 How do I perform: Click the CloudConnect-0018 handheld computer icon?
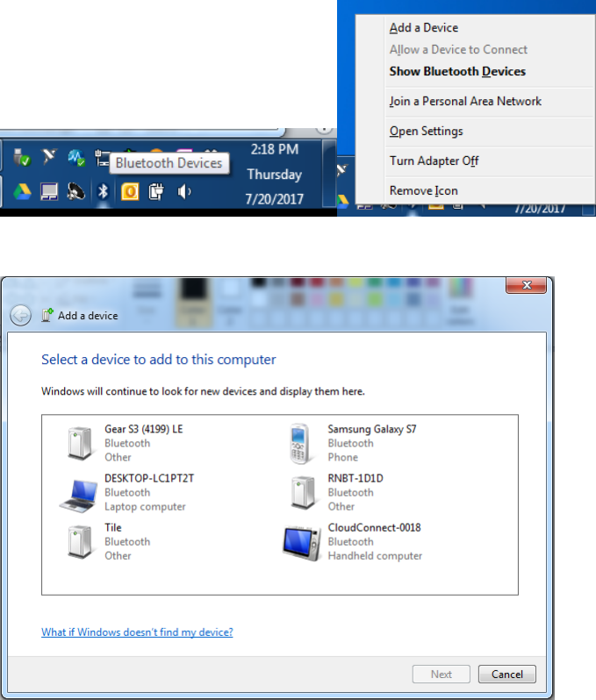tap(302, 543)
